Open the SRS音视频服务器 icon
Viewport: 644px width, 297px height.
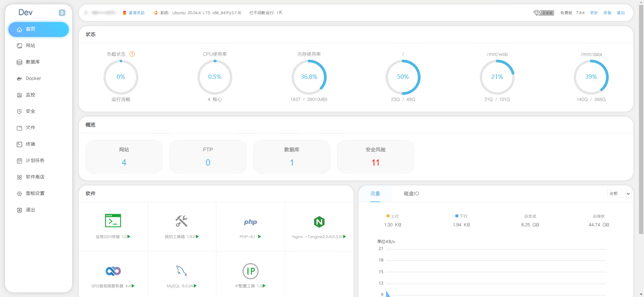[113, 271]
